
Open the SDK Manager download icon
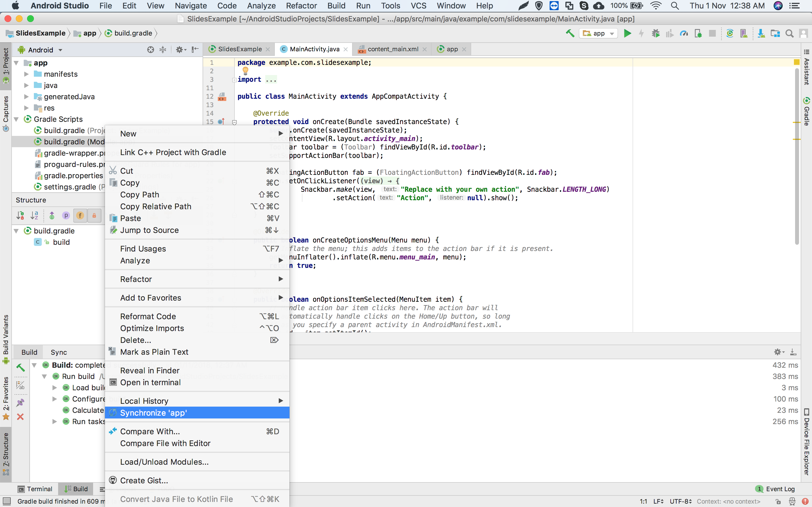tap(761, 33)
